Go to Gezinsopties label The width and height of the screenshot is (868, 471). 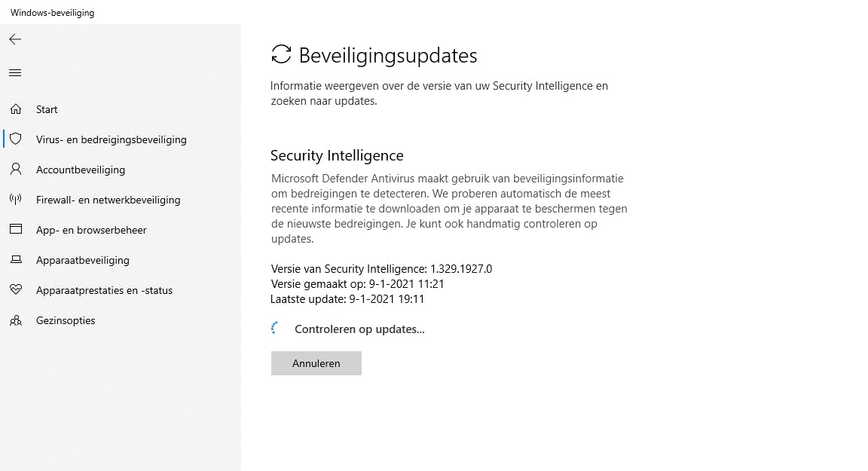66,320
